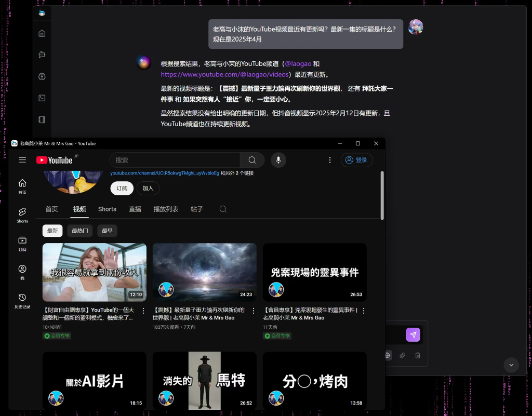Click the channel profile picture in YouTube
The height and width of the screenshot is (416, 532).
pos(74,182)
